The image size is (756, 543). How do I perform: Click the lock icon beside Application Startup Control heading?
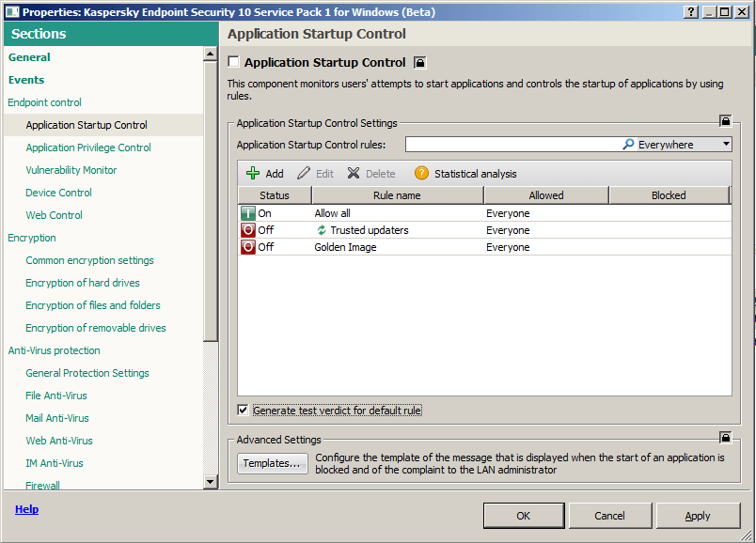[420, 63]
